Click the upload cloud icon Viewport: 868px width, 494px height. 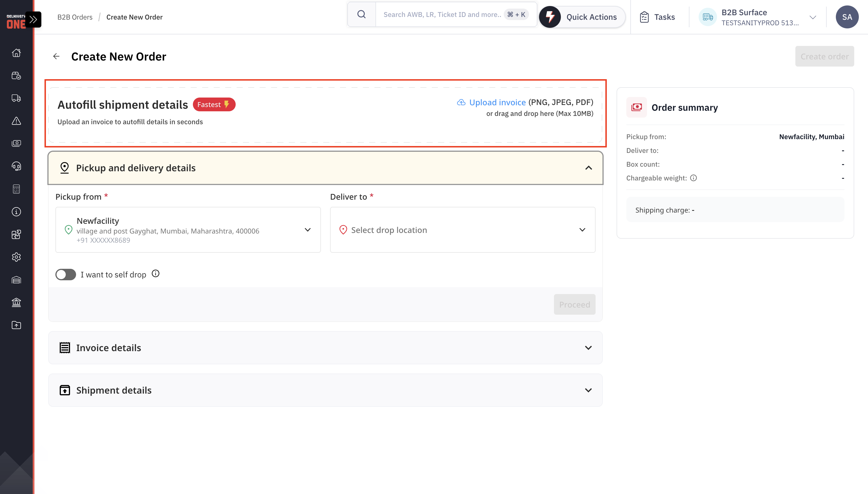pyautogui.click(x=461, y=102)
